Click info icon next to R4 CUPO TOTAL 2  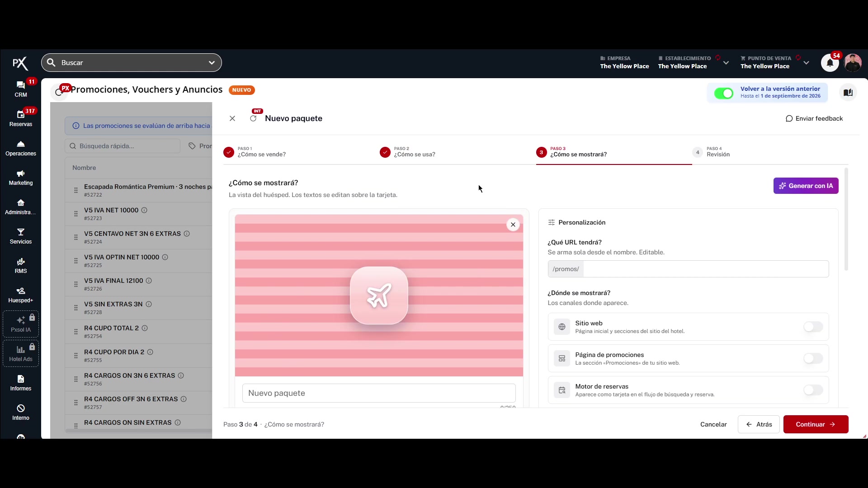(x=145, y=328)
